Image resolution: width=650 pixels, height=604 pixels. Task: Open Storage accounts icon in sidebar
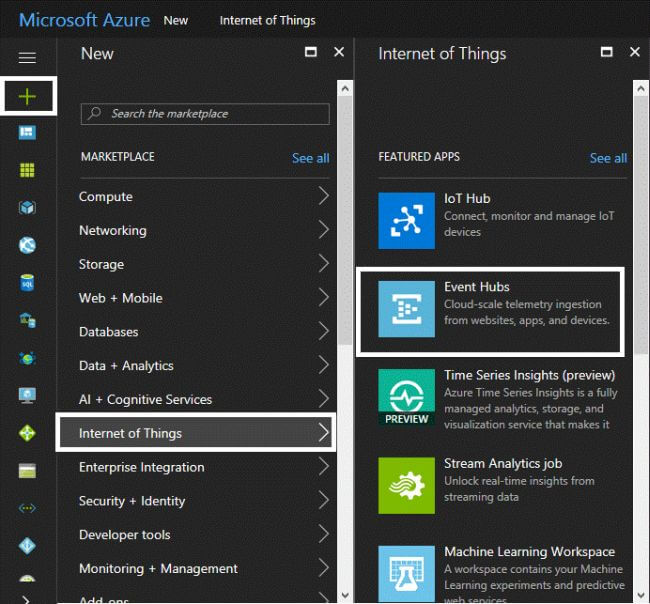(27, 471)
